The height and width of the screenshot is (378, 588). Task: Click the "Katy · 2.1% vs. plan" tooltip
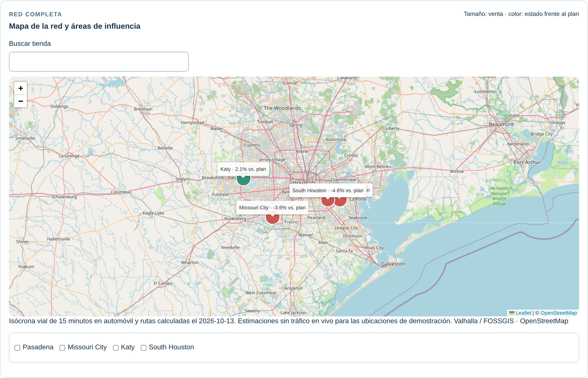pyautogui.click(x=243, y=169)
